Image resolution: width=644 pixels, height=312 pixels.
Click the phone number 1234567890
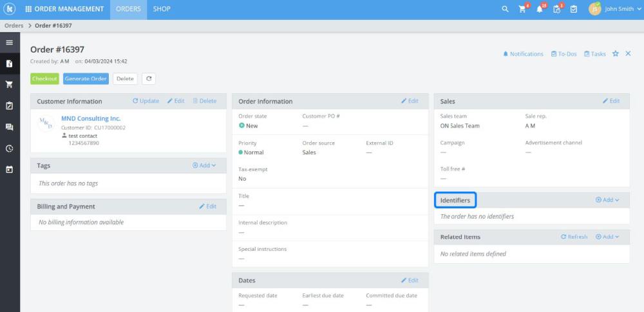[x=84, y=143]
